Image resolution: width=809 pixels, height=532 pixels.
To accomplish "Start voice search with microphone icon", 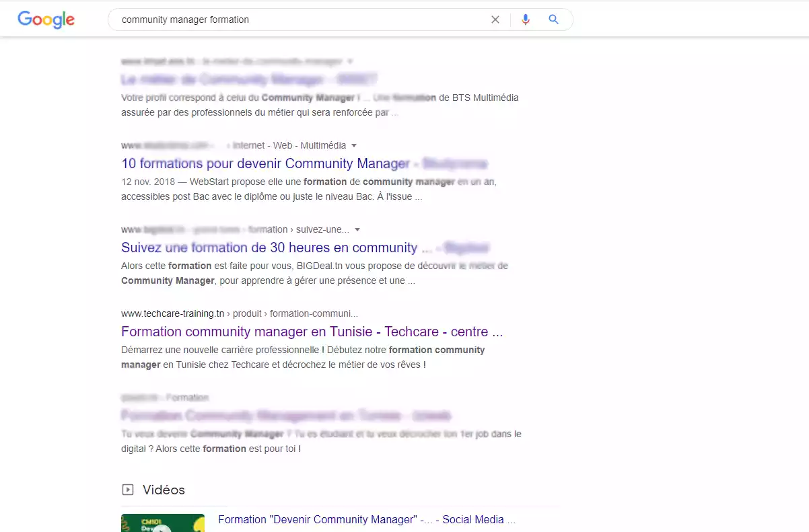I will click(526, 20).
